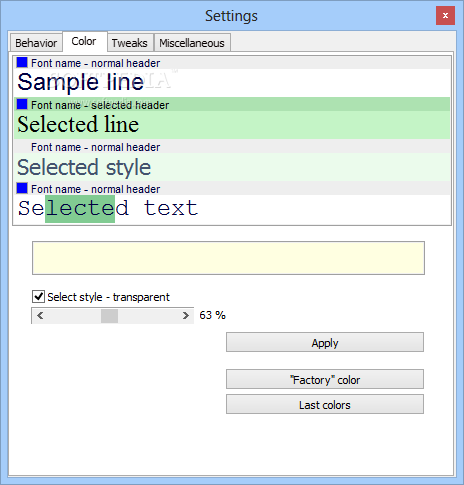Click blue square beside first normal header

tap(22, 62)
